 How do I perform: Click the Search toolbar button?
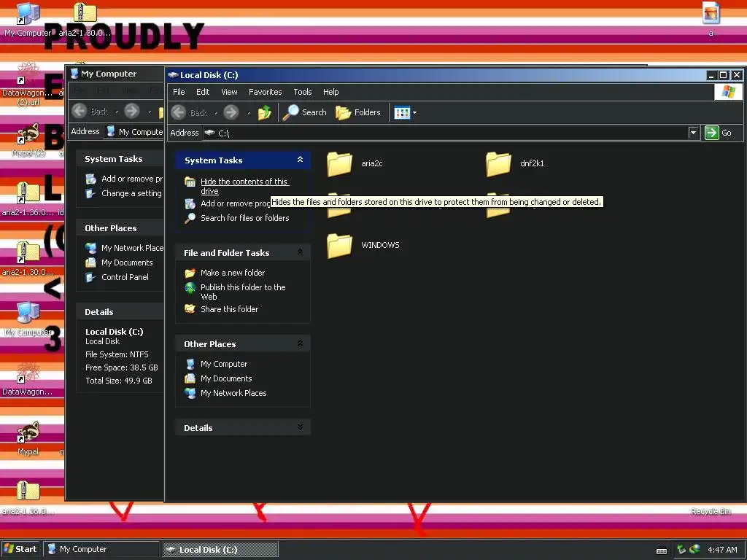(305, 113)
